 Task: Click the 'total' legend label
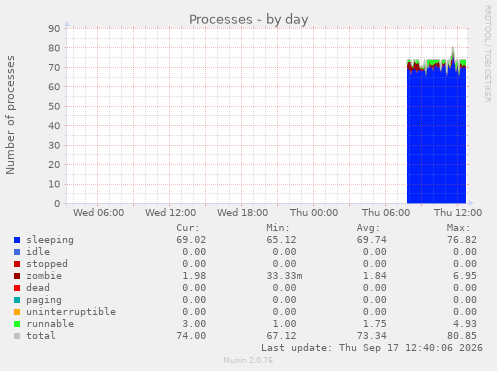(x=41, y=336)
